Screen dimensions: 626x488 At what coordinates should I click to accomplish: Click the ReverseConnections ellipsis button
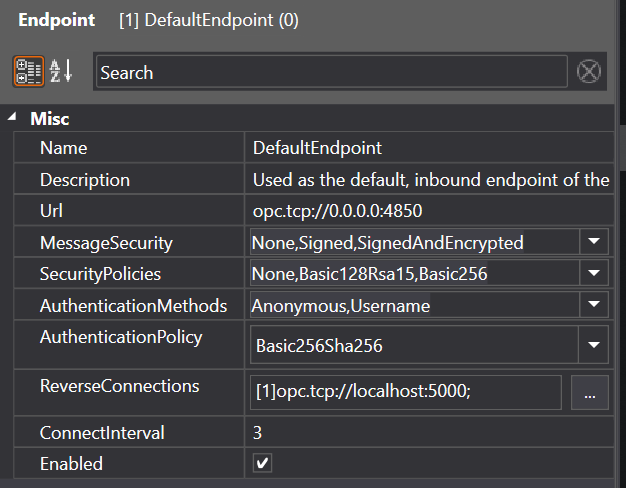coord(589,394)
